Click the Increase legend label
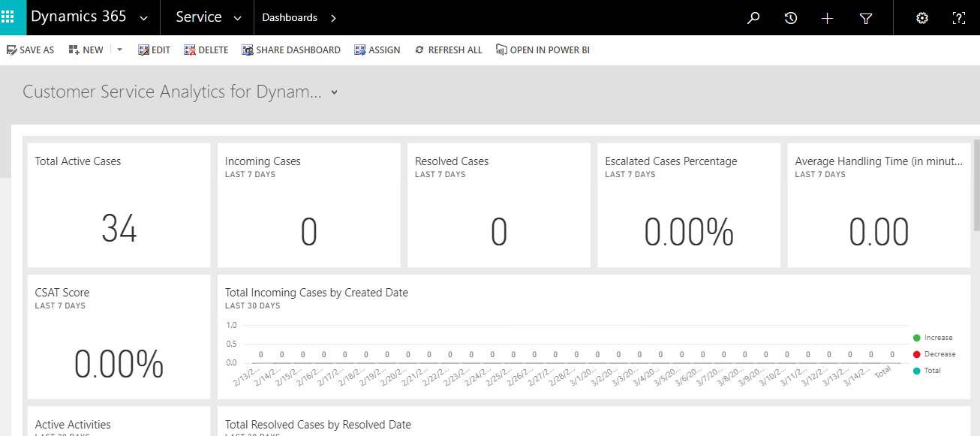Viewport: 980px width, 436px height. tap(938, 338)
